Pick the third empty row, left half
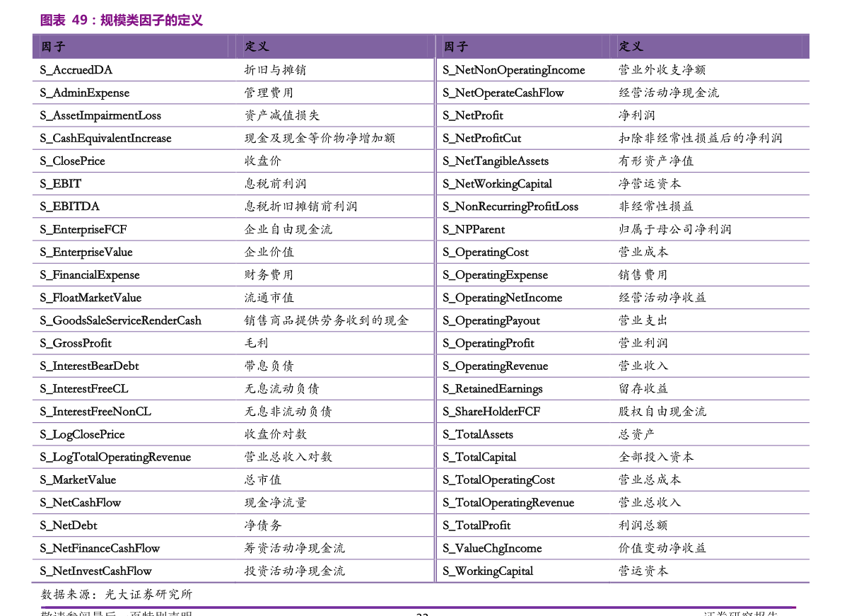The height and width of the screenshot is (616, 842). [x=232, y=115]
